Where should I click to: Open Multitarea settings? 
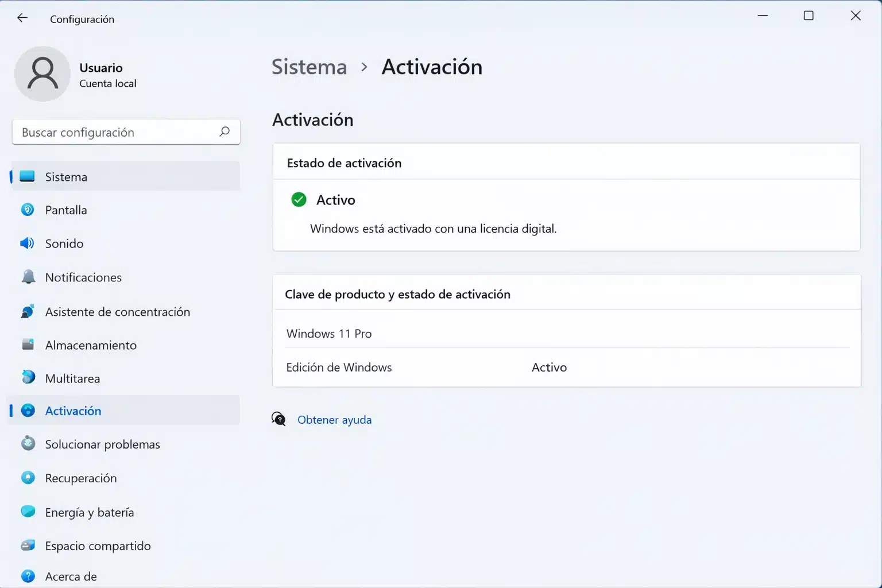point(125,378)
